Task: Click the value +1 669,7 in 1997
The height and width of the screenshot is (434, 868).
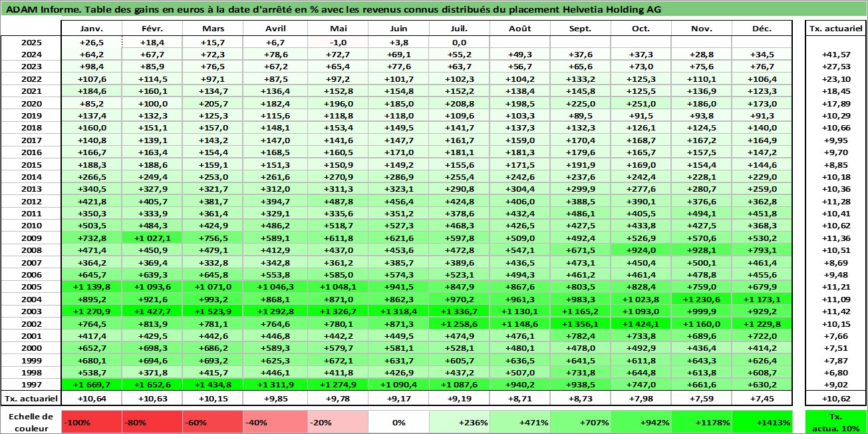Action: coord(91,384)
